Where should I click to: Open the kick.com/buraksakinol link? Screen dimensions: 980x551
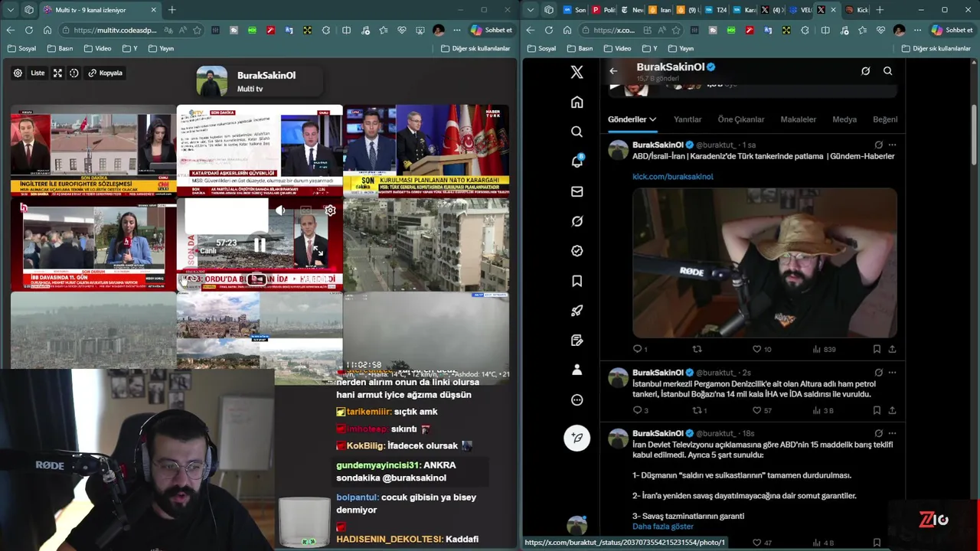(673, 177)
